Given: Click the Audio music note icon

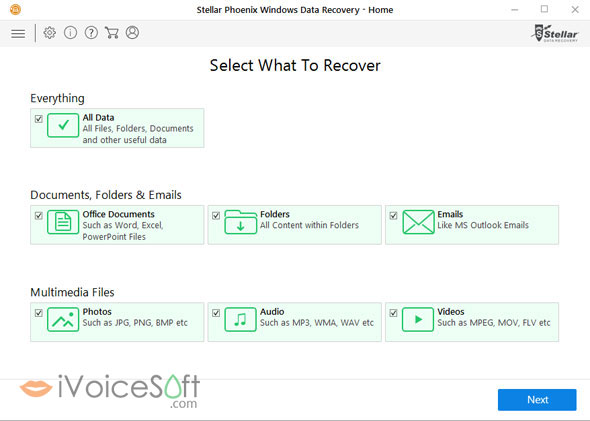Looking at the screenshot, I should click(240, 319).
